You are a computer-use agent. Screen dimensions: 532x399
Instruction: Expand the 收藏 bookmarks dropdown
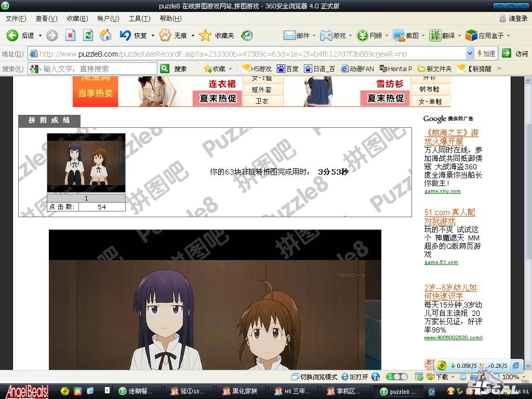tap(230, 69)
